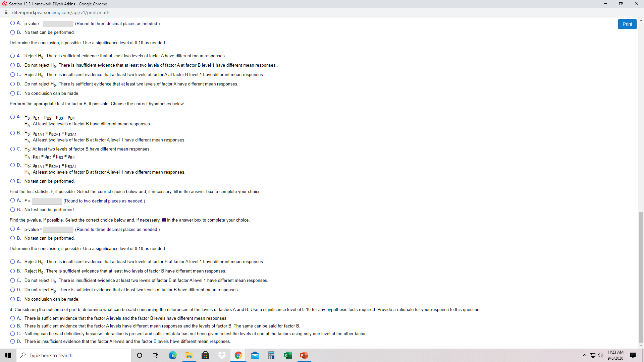Open the Microsoft Store app
Image resolution: width=644 pixels, height=362 pixels.
[205, 355]
